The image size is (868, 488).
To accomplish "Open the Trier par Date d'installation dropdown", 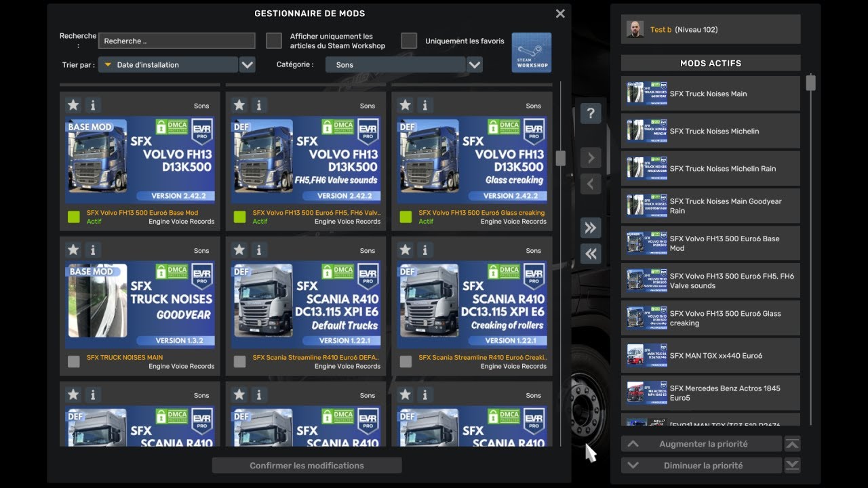I will (168, 65).
